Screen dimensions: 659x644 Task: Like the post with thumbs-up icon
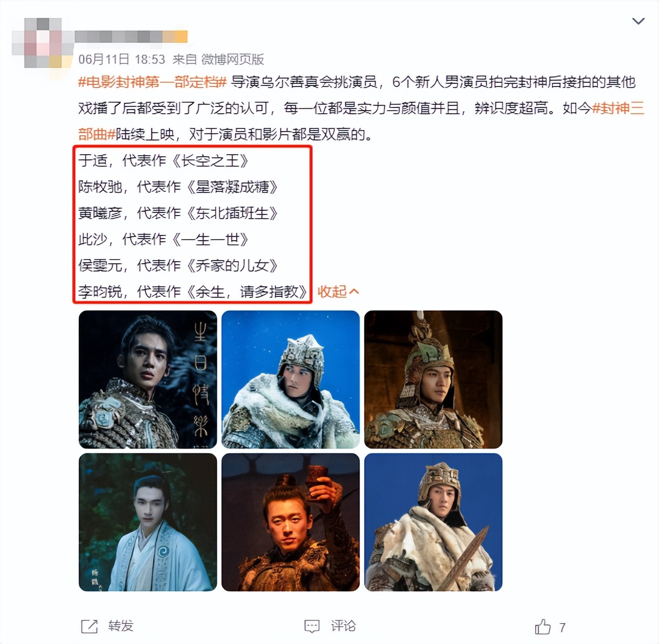point(543,627)
